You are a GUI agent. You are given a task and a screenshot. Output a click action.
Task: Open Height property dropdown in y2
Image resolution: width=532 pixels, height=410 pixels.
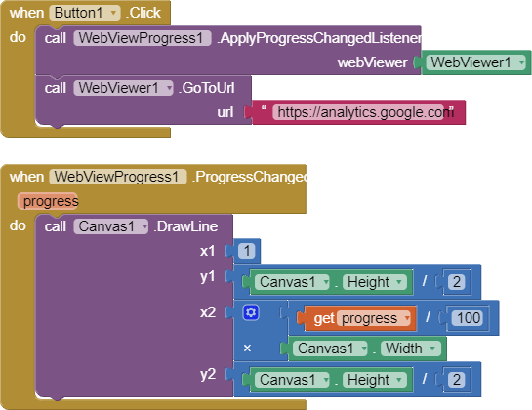(x=375, y=380)
